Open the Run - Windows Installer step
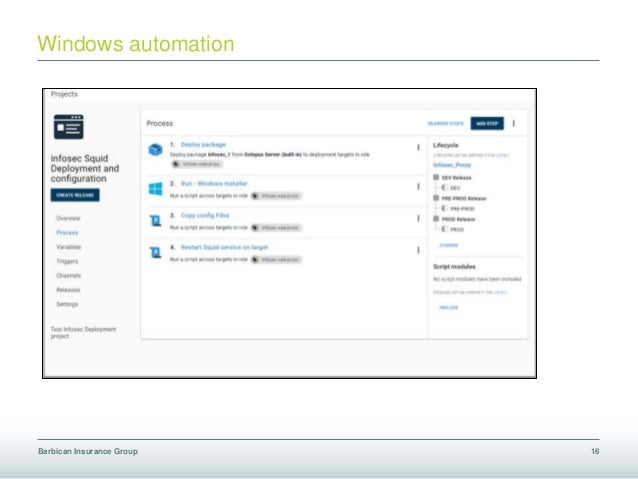Viewport: 638px width, 479px height. [x=214, y=184]
